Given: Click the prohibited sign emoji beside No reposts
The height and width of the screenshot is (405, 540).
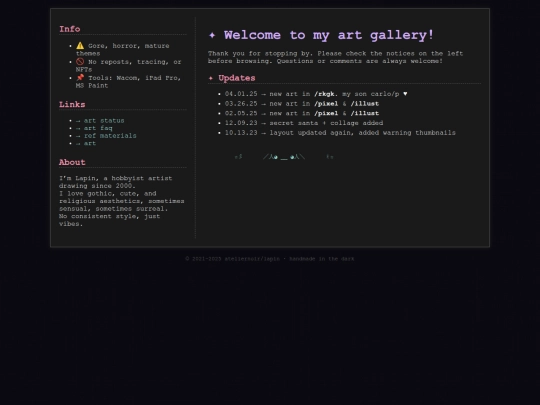Looking at the screenshot, I should coord(80,62).
